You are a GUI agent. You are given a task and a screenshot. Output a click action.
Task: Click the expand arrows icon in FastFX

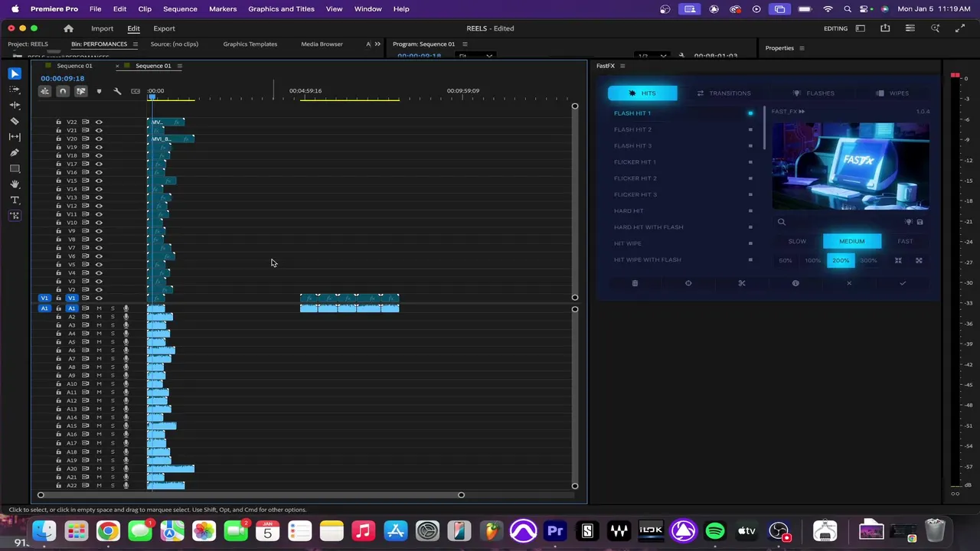coord(919,261)
